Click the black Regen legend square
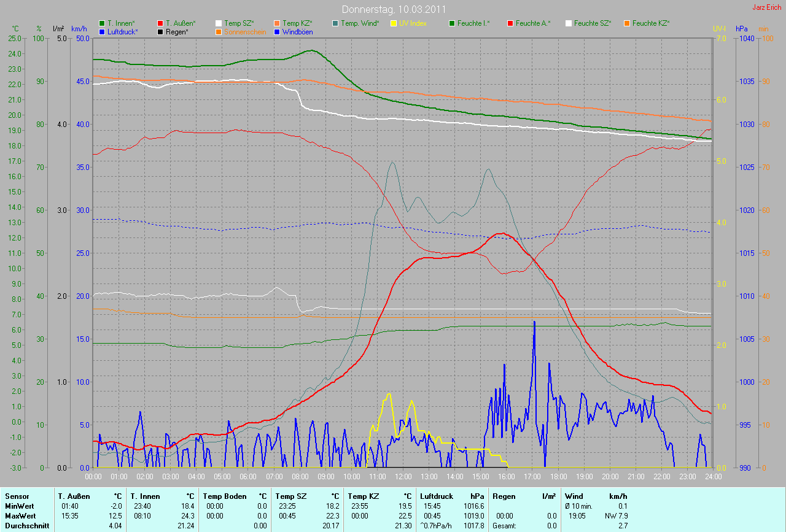Viewport: 786px width, 532px height. pos(160,31)
